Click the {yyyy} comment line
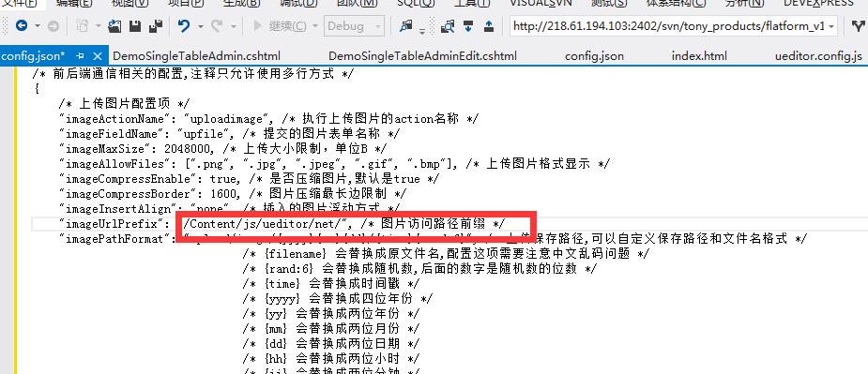868x374 pixels. (x=338, y=299)
